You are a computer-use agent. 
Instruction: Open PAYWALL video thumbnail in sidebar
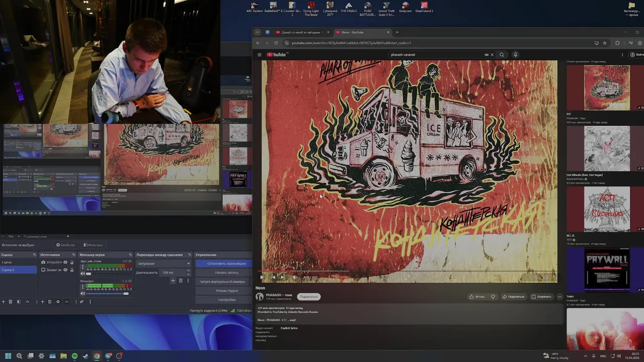pyautogui.click(x=607, y=269)
